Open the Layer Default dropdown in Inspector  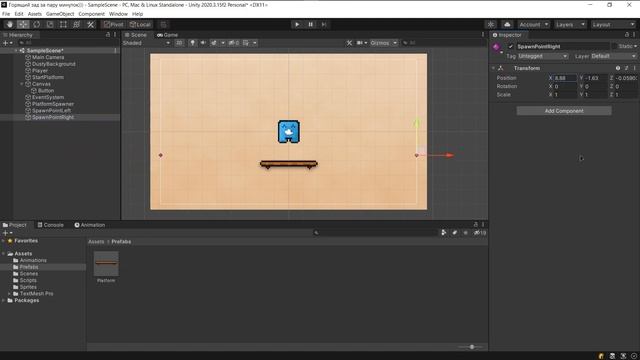point(613,56)
